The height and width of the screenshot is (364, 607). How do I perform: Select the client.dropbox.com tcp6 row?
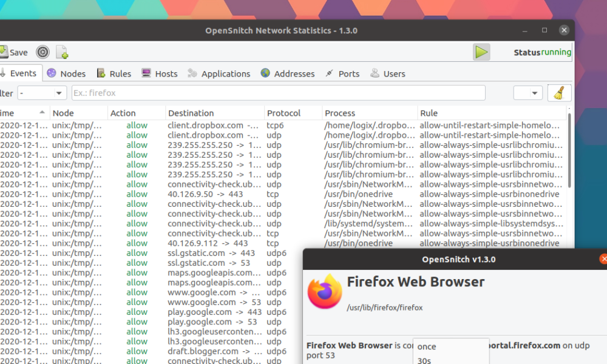pyautogui.click(x=283, y=126)
